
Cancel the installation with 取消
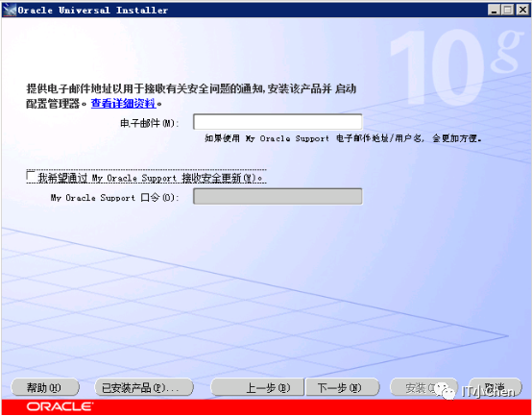point(496,387)
